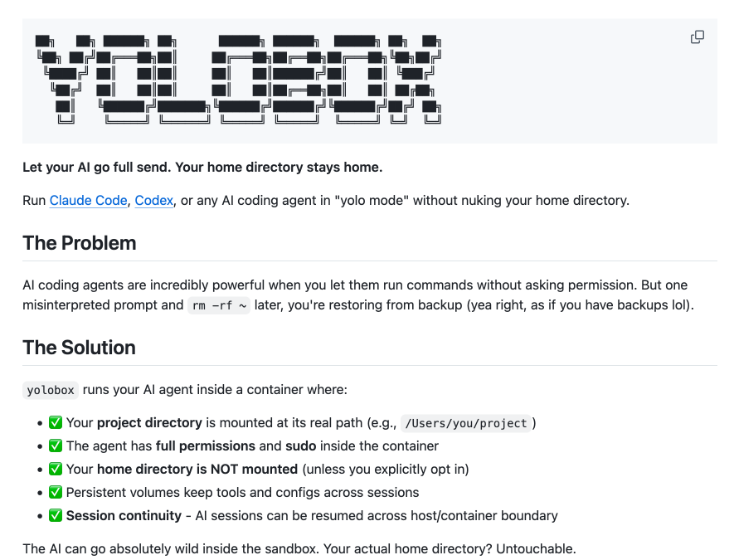Screen dimensions: 734x560
Task: Click the bold "Session continuity" text
Action: point(124,516)
